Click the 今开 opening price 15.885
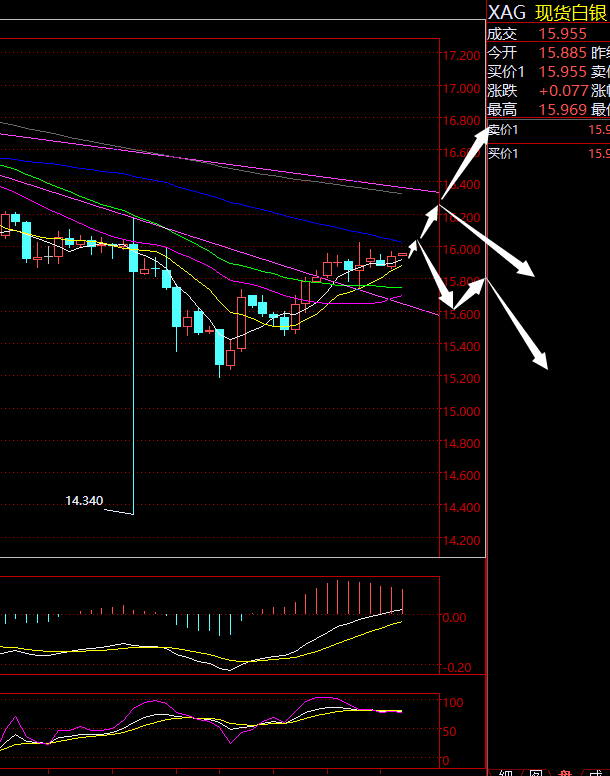This screenshot has width=610, height=776. [x=563, y=52]
